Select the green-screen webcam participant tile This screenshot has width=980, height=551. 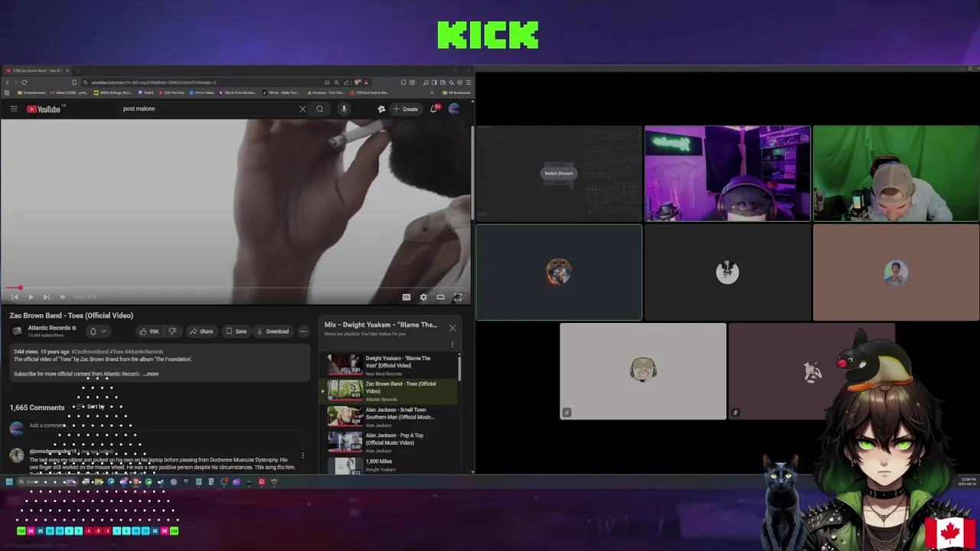[x=896, y=174]
